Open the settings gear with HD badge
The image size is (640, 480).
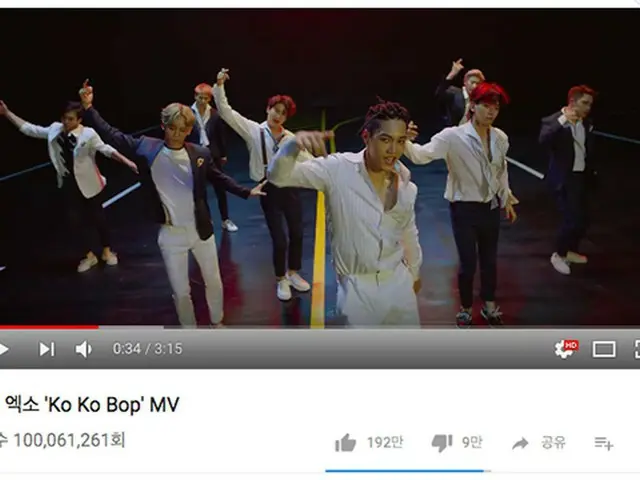click(x=566, y=349)
